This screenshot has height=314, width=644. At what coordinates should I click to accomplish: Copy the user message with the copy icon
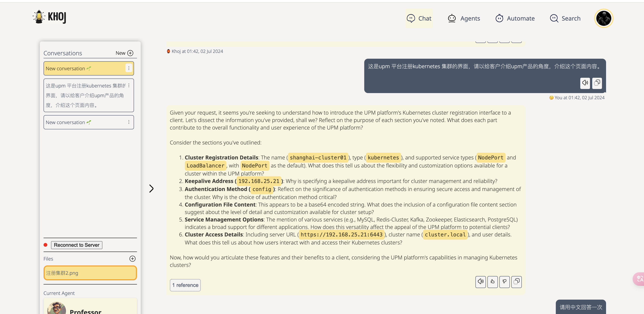pos(597,83)
